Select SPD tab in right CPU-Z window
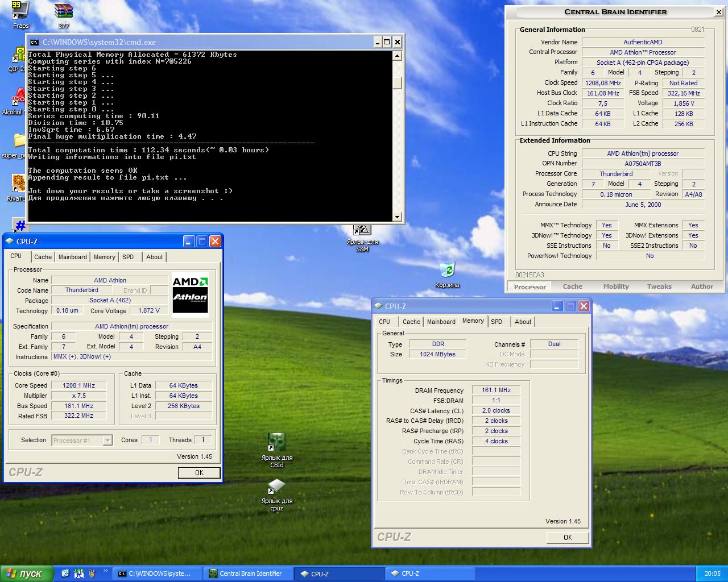The height and width of the screenshot is (582, 728). (x=497, y=322)
